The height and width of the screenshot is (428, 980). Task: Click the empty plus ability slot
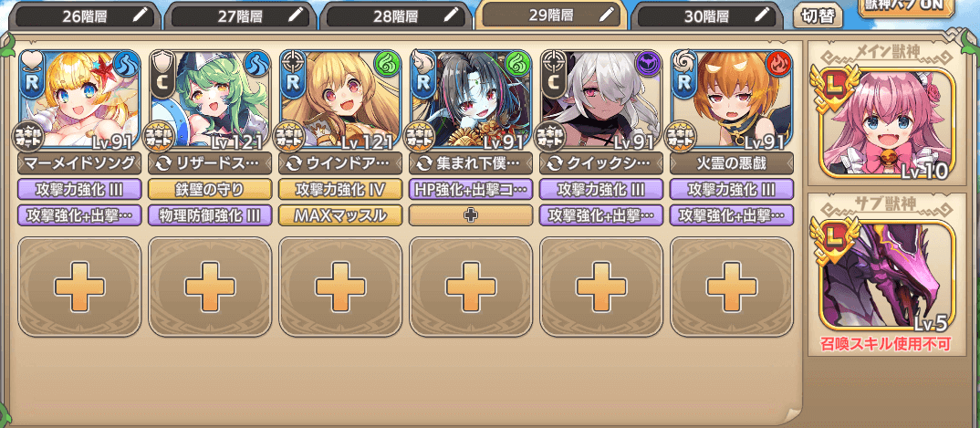coord(471,215)
